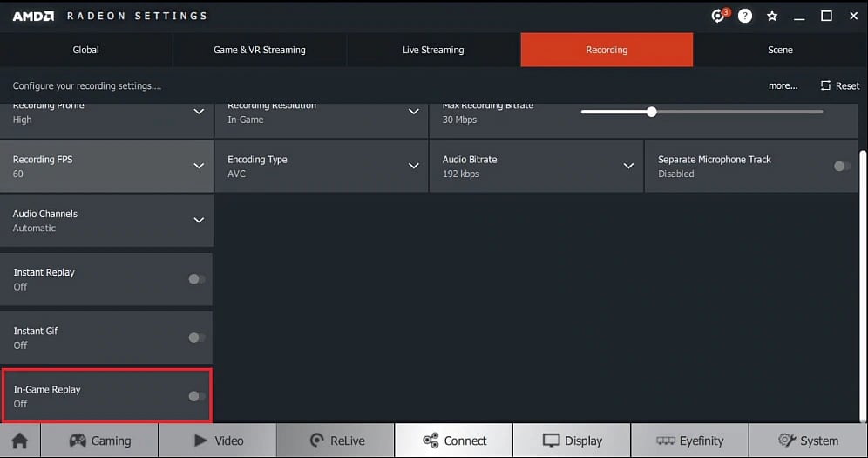Click the AVC encoding value
The image size is (868, 458).
point(236,174)
